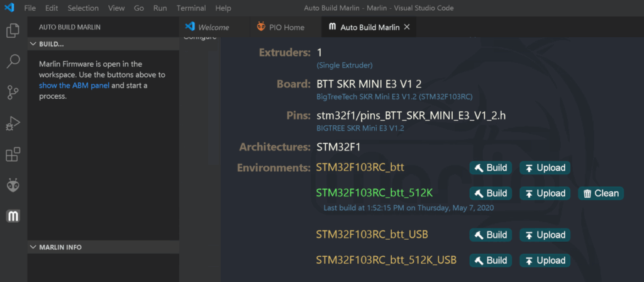This screenshot has height=282, width=644.
Task: Click the green STM32F103RC_btt_512K environment name
Action: point(374,193)
